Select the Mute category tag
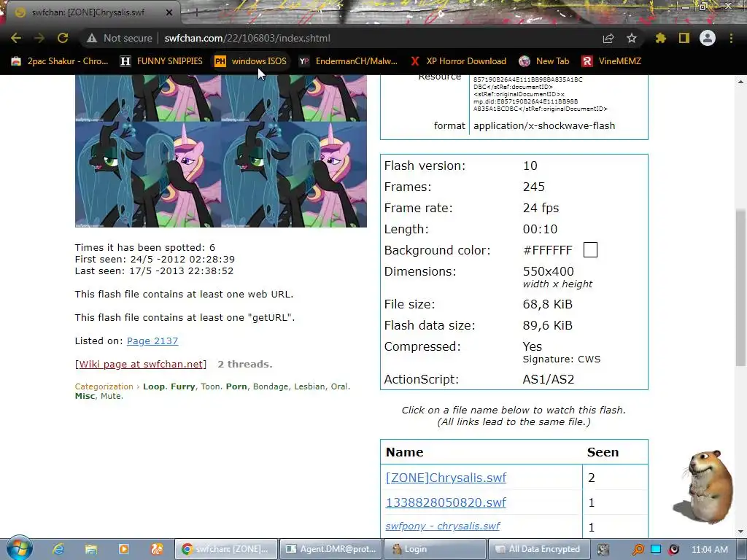The image size is (747, 560). tap(111, 396)
